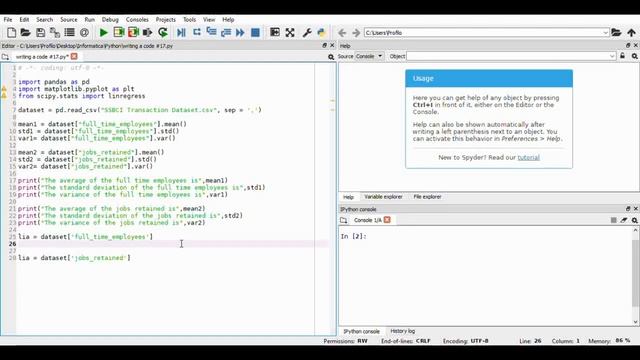Open the Source menu

(69, 20)
